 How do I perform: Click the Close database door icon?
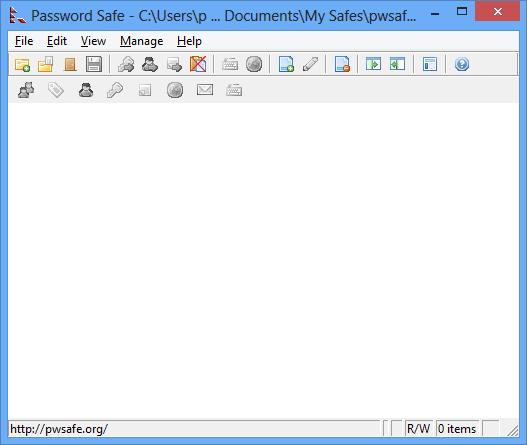point(70,64)
